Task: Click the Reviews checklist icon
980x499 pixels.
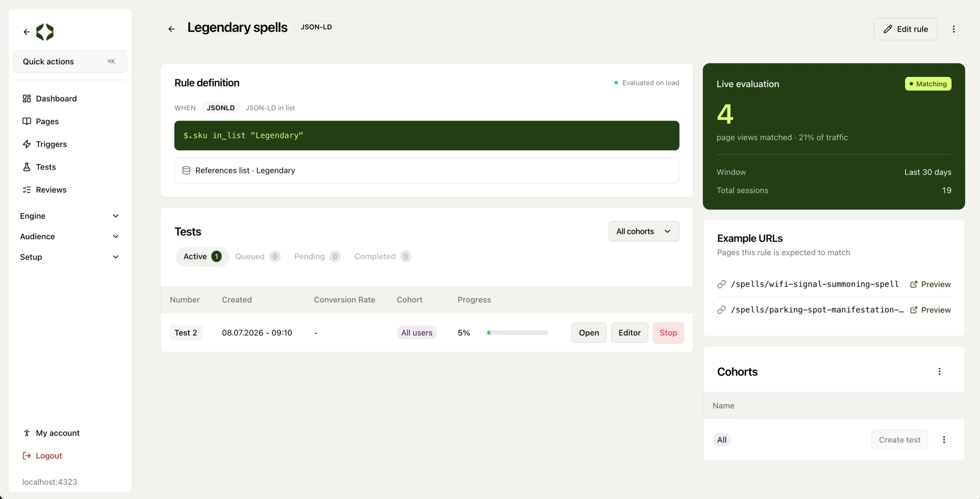Action: point(26,190)
